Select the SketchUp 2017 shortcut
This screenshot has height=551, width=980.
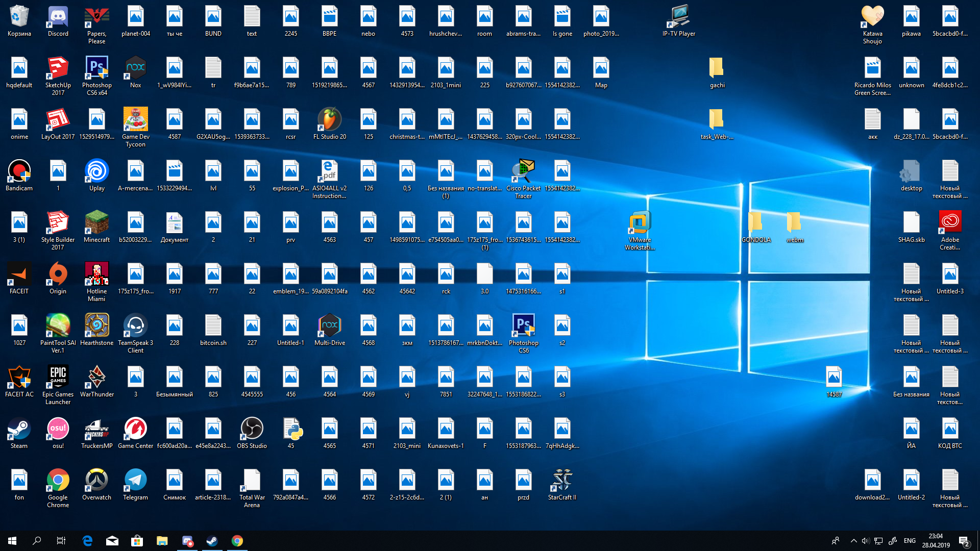pos(58,77)
